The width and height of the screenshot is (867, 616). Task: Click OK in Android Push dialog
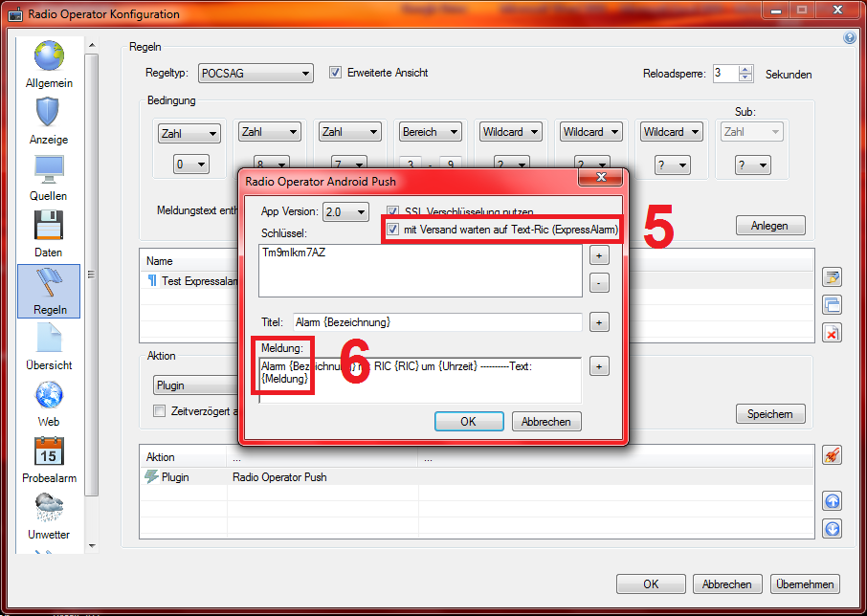[469, 422]
